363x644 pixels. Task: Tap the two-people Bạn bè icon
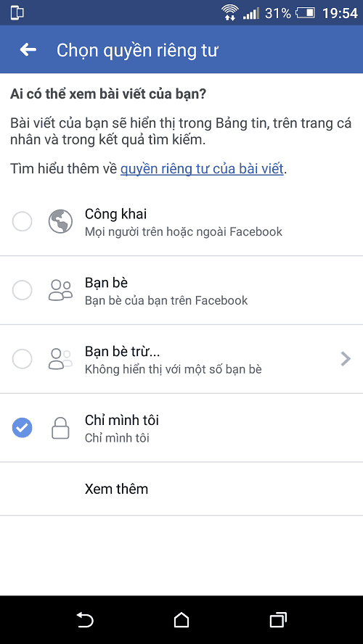(60, 290)
